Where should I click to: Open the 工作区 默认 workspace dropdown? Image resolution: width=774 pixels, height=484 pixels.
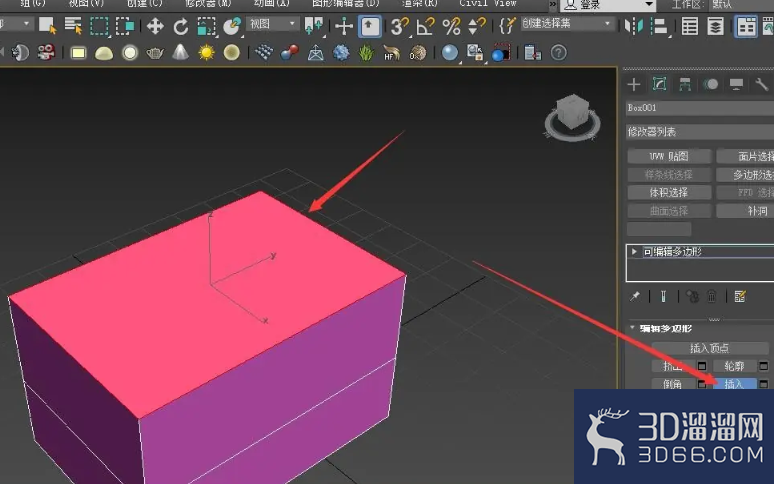pos(741,5)
